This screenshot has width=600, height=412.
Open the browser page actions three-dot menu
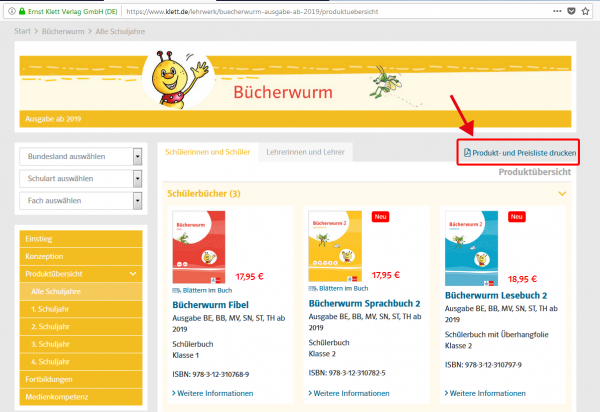(557, 11)
